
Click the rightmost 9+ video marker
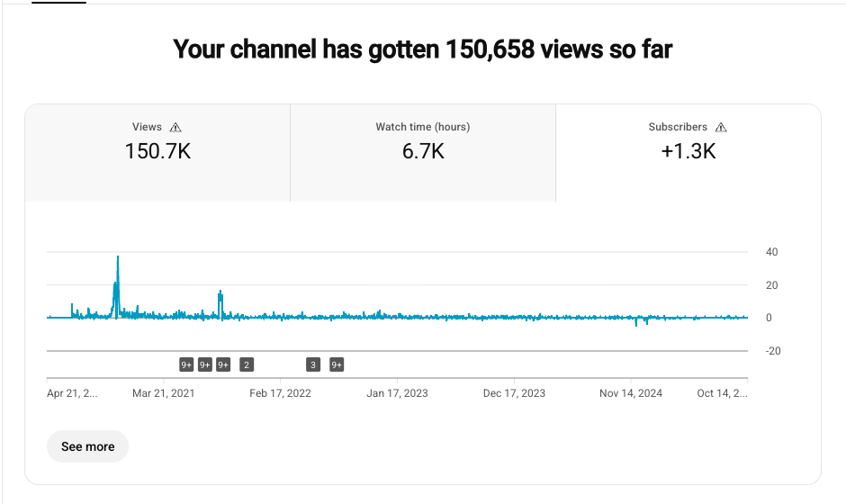(x=337, y=364)
